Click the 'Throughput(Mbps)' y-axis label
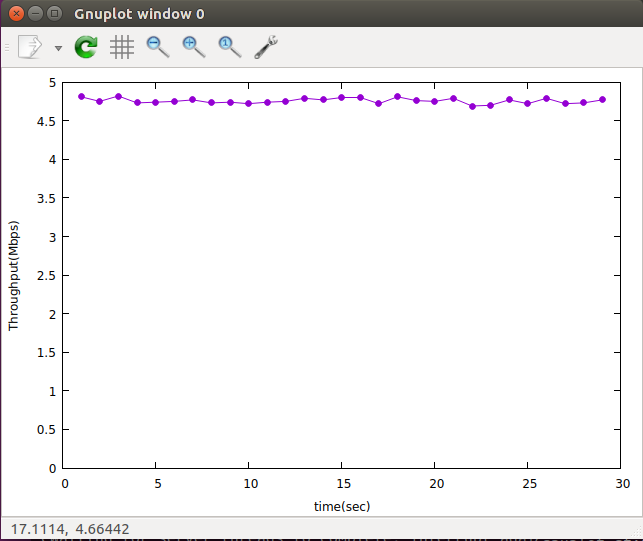 pyautogui.click(x=14, y=275)
